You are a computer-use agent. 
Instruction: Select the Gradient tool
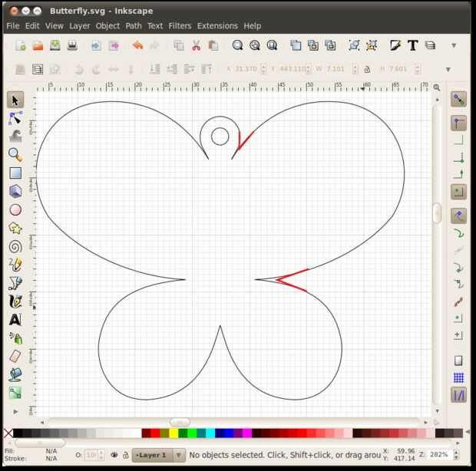coord(15,393)
